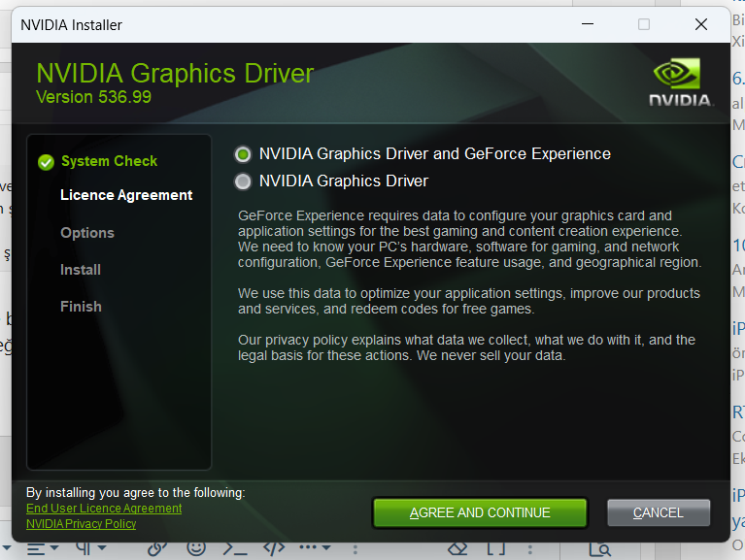Image resolution: width=745 pixels, height=560 pixels.
Task: Select the System Check step label
Action: [x=110, y=161]
